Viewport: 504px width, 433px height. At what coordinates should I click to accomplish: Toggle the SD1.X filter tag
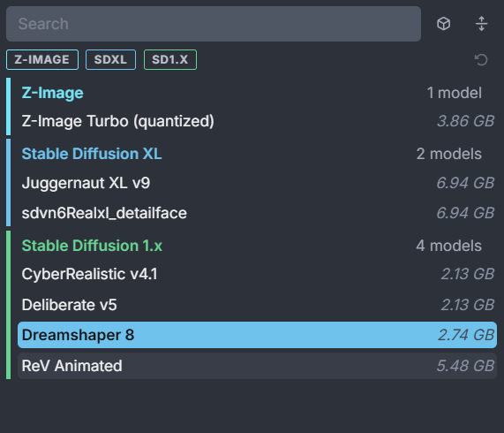(x=170, y=59)
